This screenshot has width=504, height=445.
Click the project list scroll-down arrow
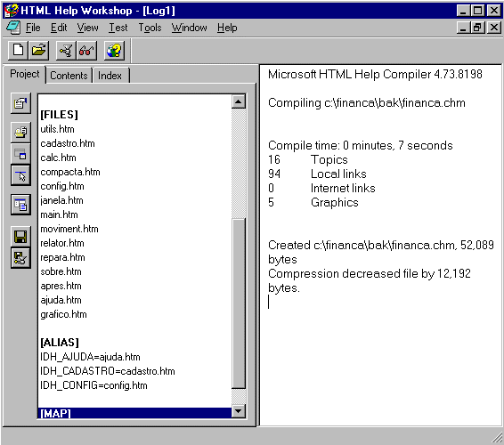point(239,411)
